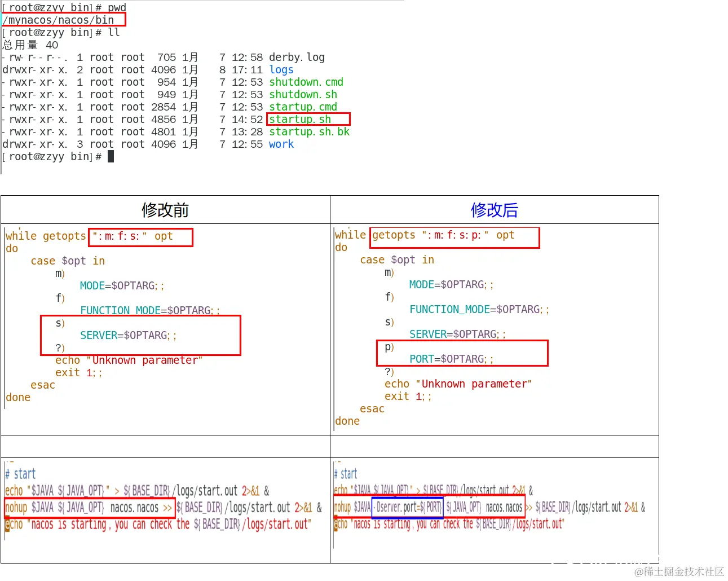The height and width of the screenshot is (581, 728).
Task: Select the work directory name
Action: click(281, 144)
